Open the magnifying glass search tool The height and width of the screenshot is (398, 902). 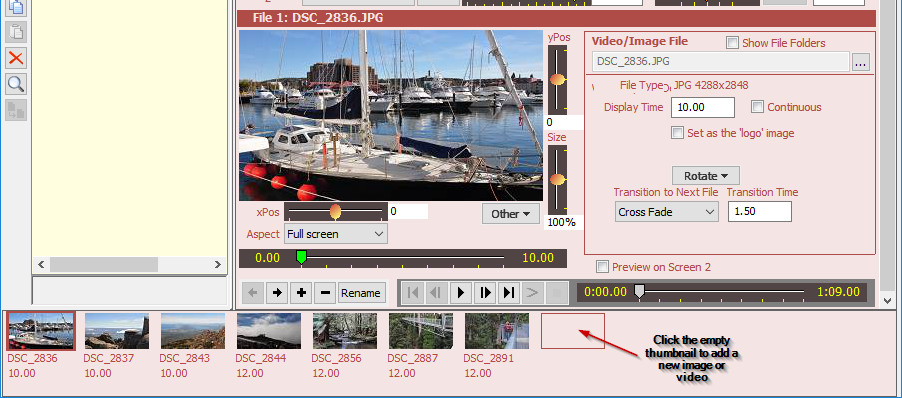(x=16, y=84)
